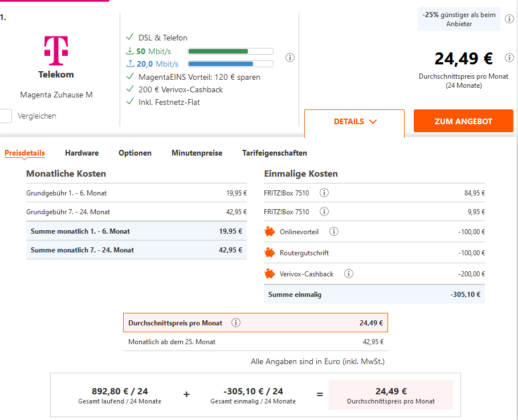This screenshot has height=420, width=518.
Task: Go to the Tarifeigenschaften tab
Action: (x=275, y=153)
